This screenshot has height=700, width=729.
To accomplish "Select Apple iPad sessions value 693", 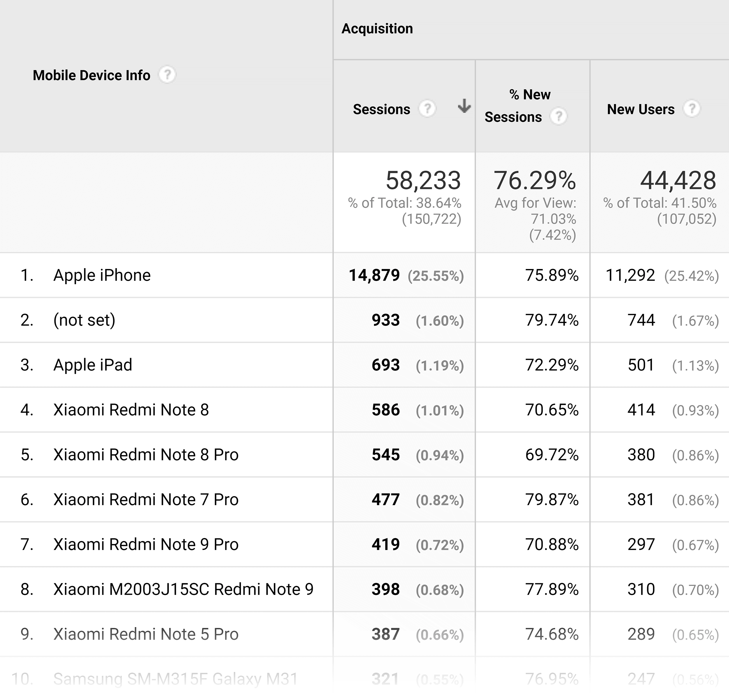I will (386, 365).
